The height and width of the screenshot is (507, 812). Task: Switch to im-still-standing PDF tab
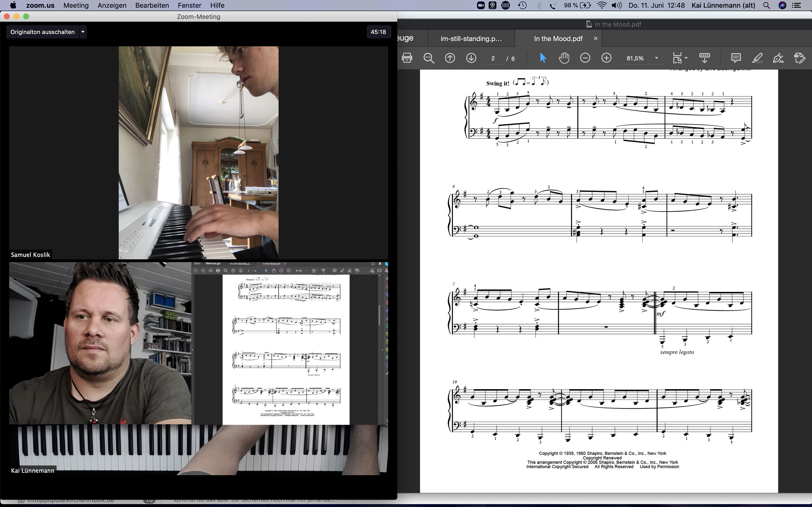coord(471,39)
